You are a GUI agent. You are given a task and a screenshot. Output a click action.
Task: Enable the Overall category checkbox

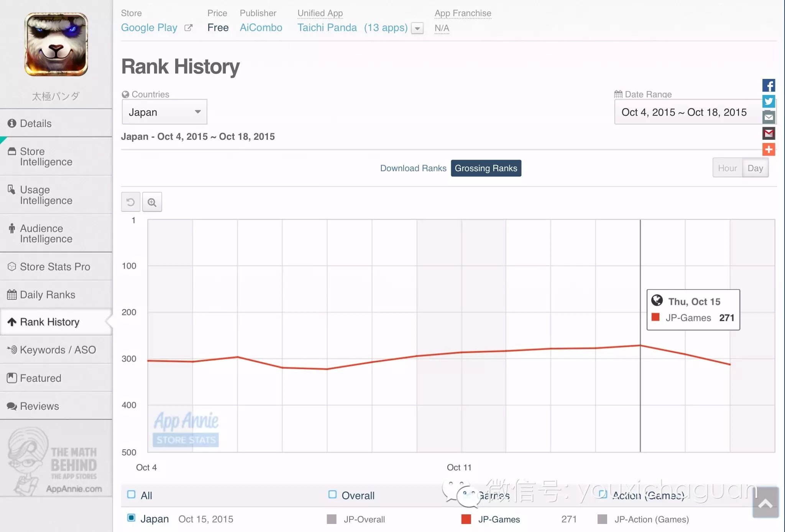[332, 494]
